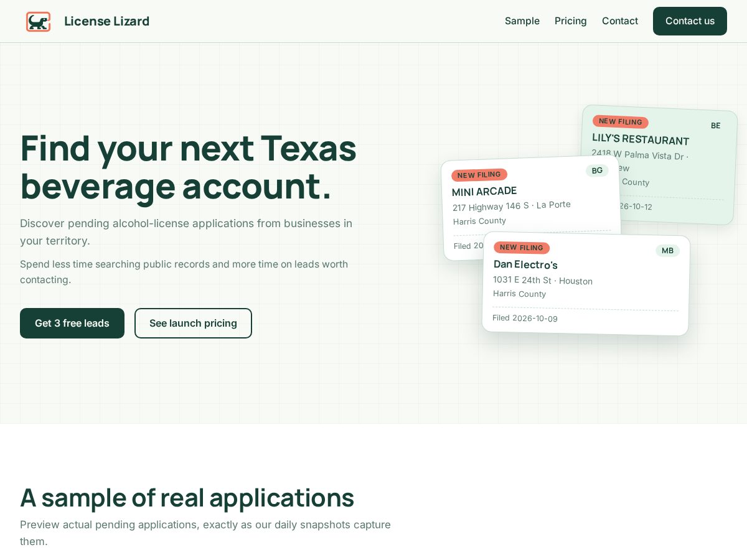Open the License Lizard home link text
The image size is (747, 560).
click(x=106, y=21)
